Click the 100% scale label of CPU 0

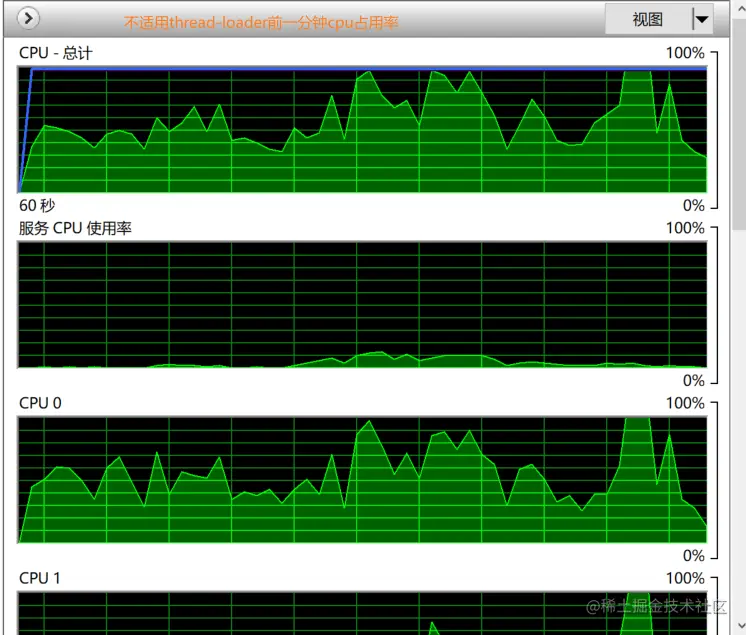[685, 403]
